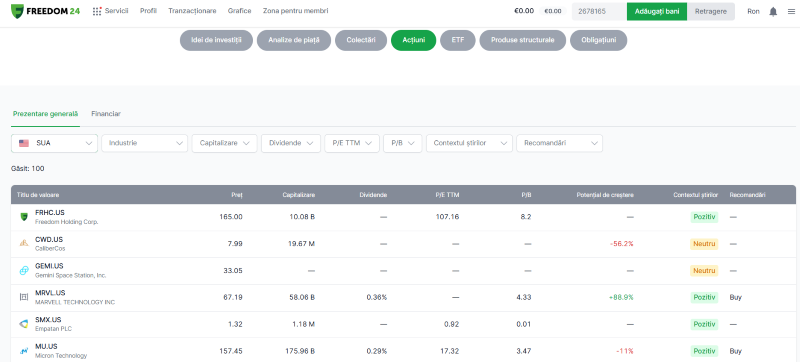Click Neutru badge in GEMI.US row
Viewport: 800px width, 362px height.
coord(704,271)
